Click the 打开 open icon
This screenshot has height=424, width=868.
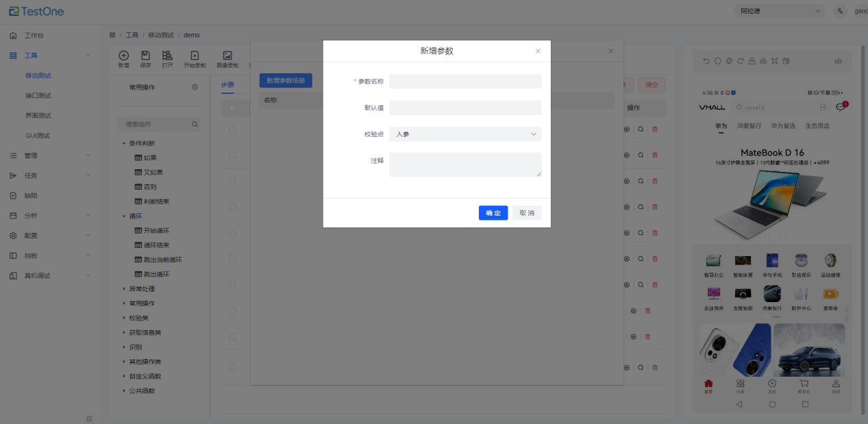coord(167,56)
